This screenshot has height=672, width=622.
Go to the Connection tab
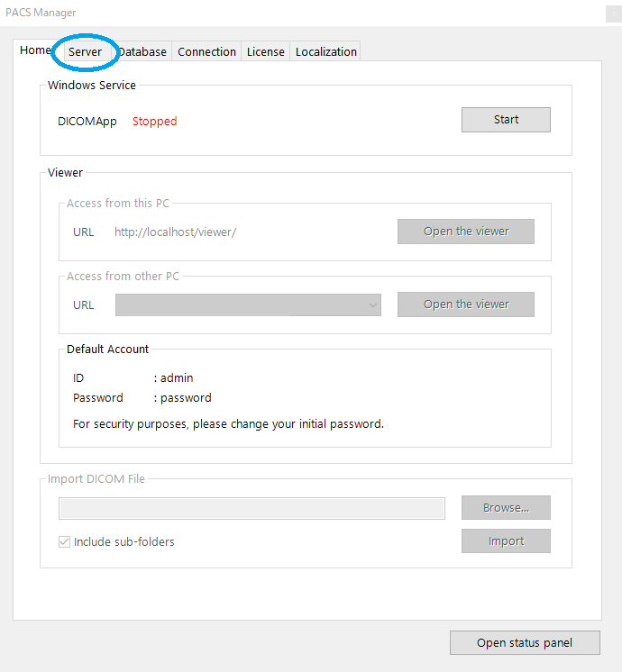coord(206,52)
